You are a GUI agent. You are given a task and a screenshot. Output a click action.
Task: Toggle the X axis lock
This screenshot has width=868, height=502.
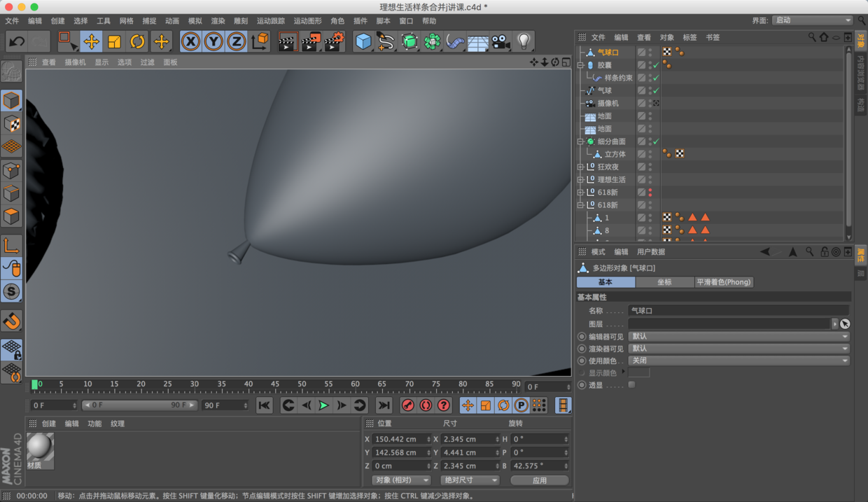pos(190,41)
